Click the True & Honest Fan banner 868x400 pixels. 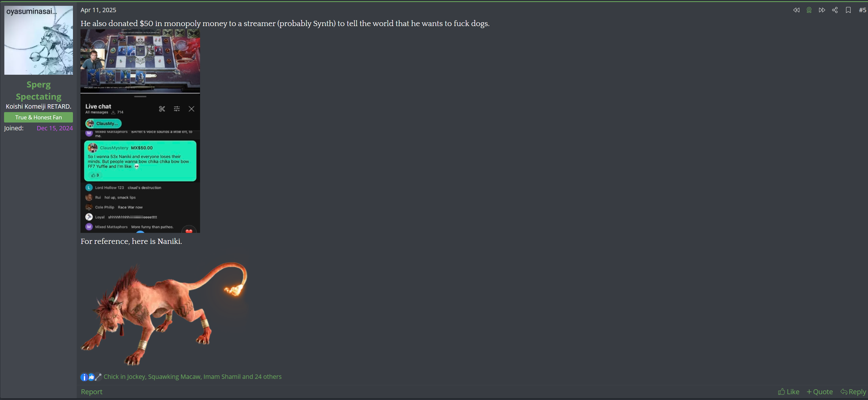[x=39, y=117]
